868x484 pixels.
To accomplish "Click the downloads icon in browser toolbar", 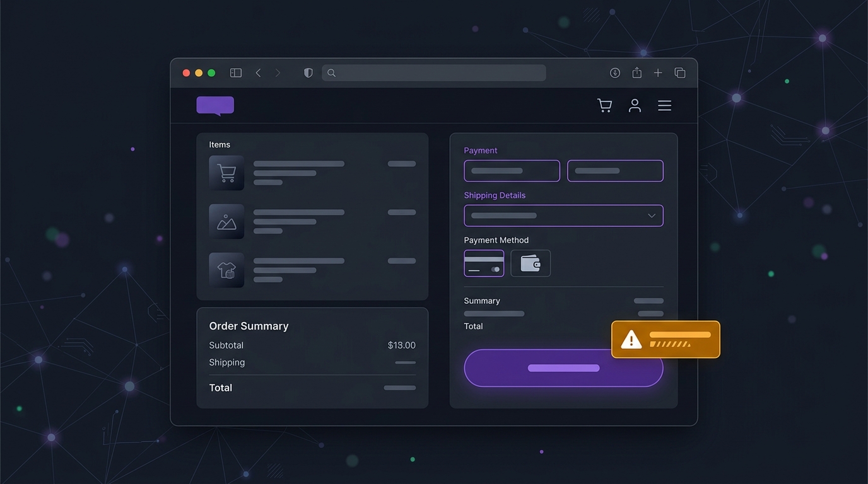I will point(615,73).
